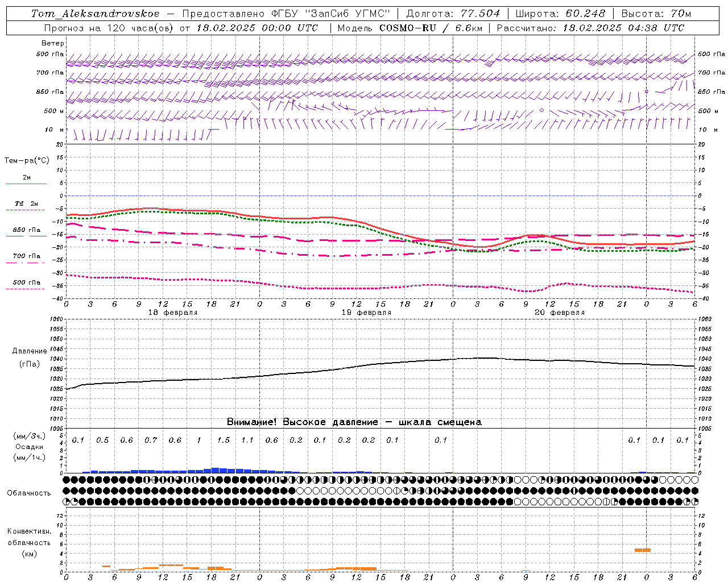Click the "Прогноз на 120 часа(ов)" header text
Viewport: 728px width, 582px height.
click(109, 28)
